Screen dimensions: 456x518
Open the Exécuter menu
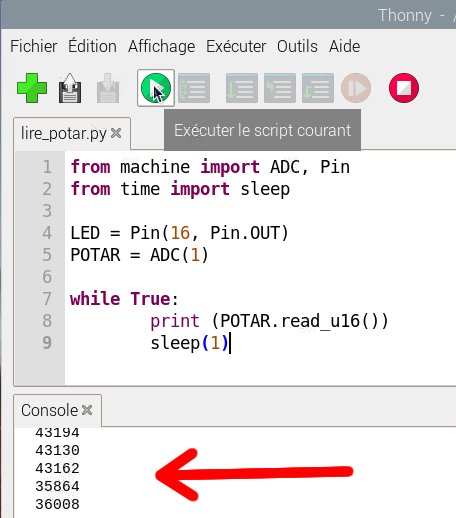click(236, 46)
